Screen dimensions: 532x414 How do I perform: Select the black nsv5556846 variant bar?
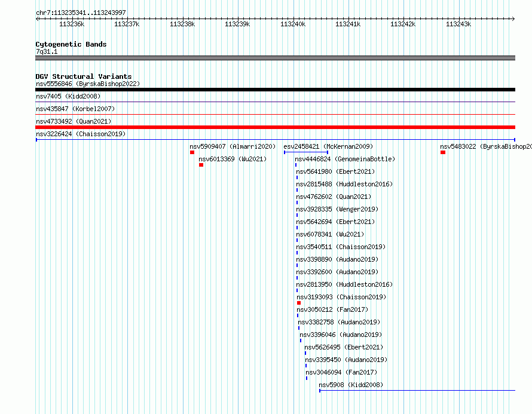click(275, 90)
